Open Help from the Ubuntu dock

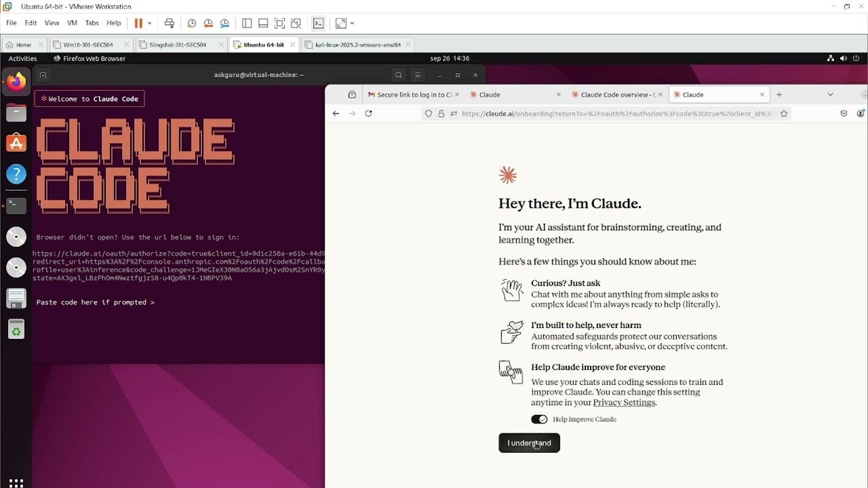(16, 174)
